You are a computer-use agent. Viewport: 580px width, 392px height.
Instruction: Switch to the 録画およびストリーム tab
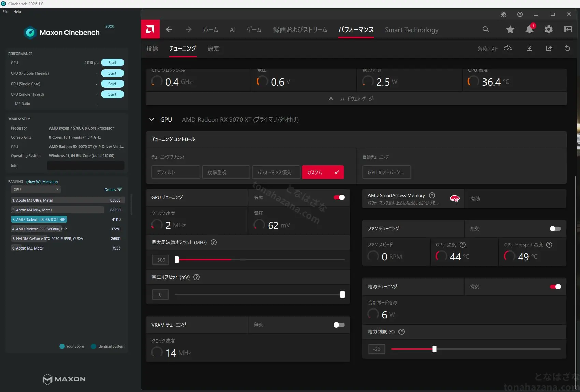[300, 30]
